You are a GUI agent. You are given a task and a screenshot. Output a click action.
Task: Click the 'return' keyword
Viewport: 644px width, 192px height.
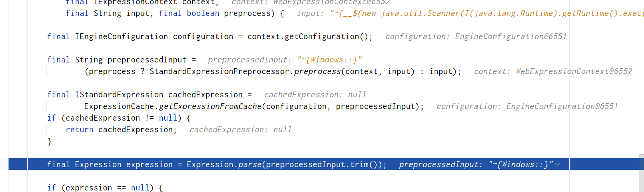80,130
